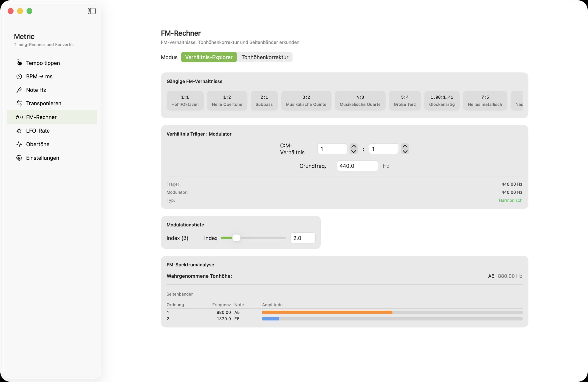The width and height of the screenshot is (588, 382).
Task: Increment the carrier ratio stepper up
Action: click(x=353, y=146)
